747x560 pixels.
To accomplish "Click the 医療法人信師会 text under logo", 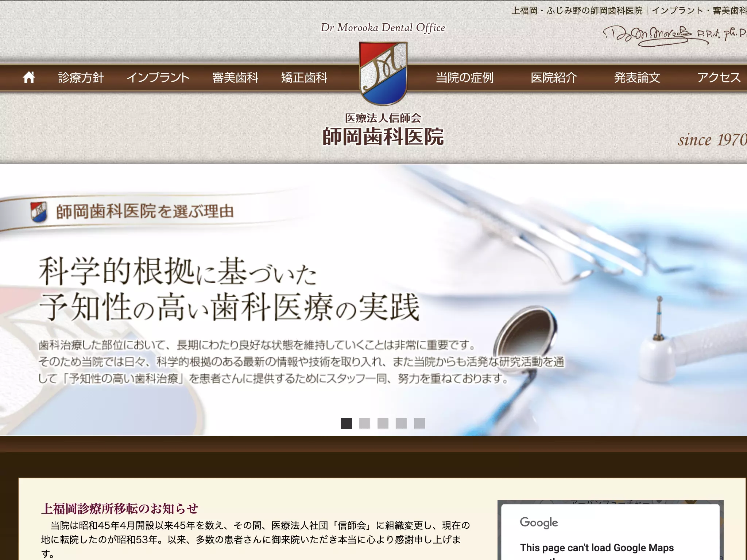I will click(x=383, y=118).
